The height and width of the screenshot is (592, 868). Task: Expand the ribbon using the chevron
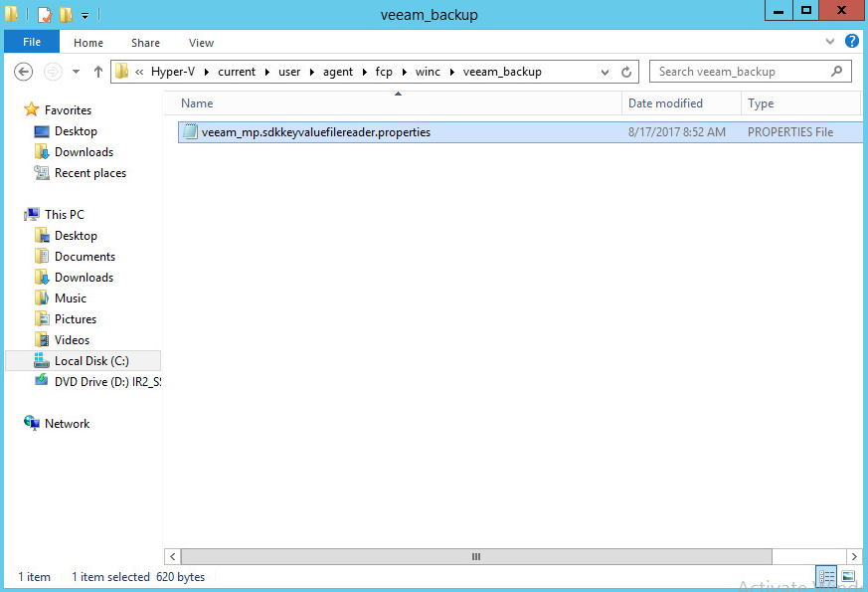[x=831, y=42]
